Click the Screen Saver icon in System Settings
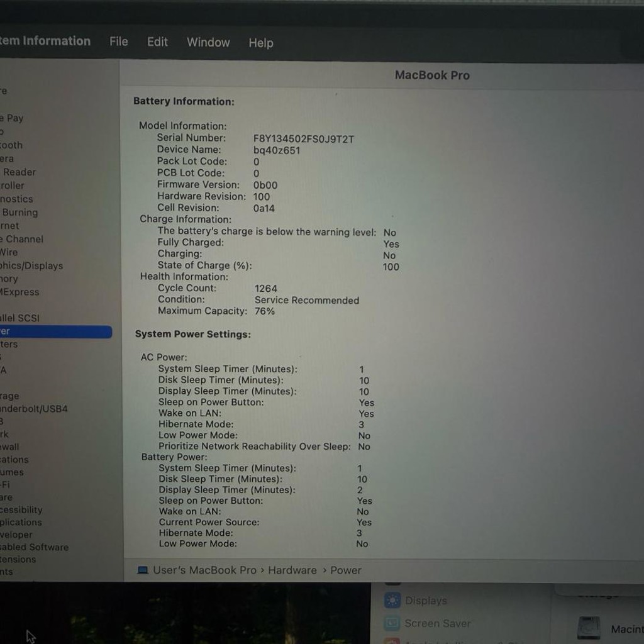The image size is (644, 644). pyautogui.click(x=392, y=623)
